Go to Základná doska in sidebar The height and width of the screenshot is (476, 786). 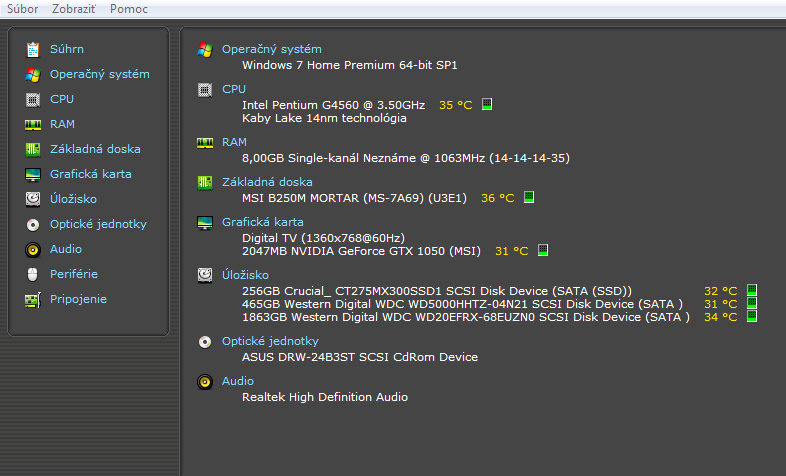(x=95, y=149)
